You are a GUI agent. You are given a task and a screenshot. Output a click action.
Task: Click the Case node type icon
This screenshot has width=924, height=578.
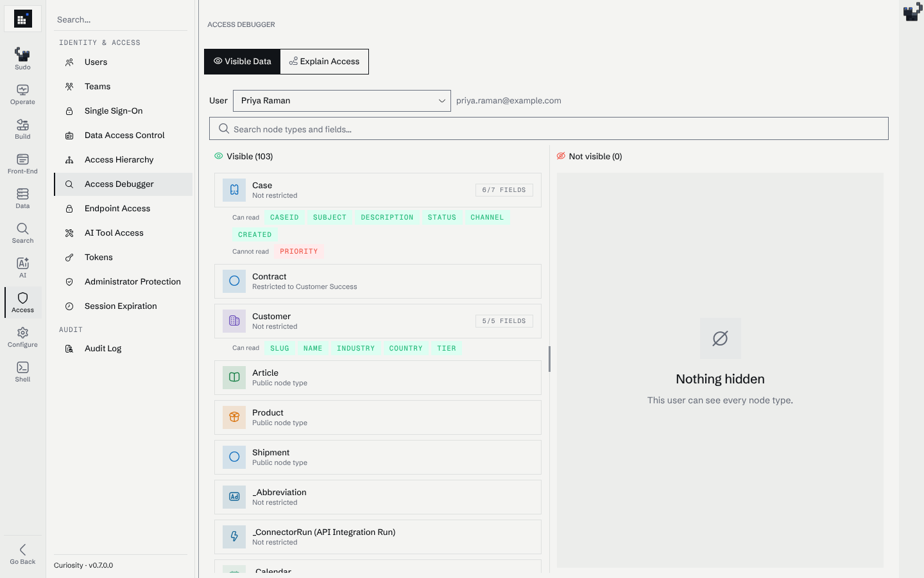click(234, 190)
